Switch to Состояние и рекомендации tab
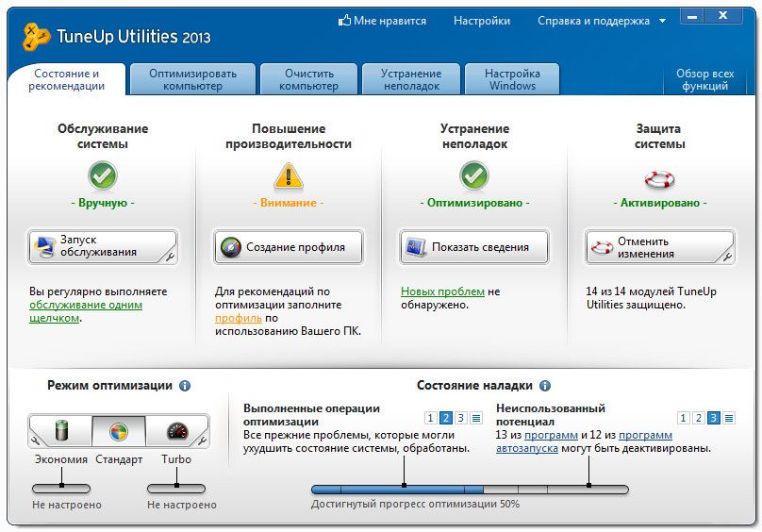 [x=67, y=79]
